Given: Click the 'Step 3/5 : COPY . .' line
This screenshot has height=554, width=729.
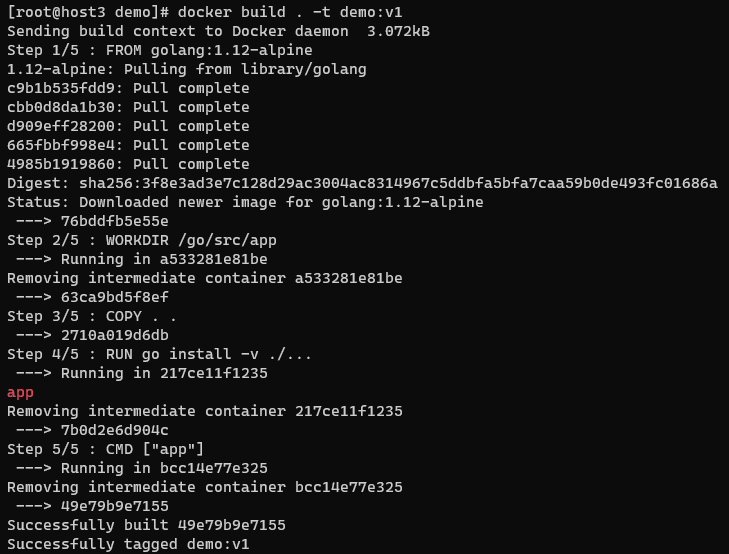Looking at the screenshot, I should click(x=96, y=316).
